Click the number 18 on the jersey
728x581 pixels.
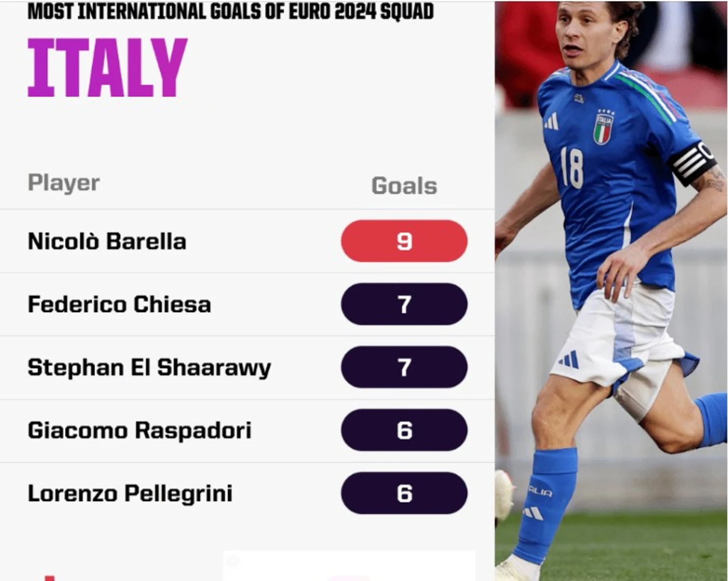571,167
